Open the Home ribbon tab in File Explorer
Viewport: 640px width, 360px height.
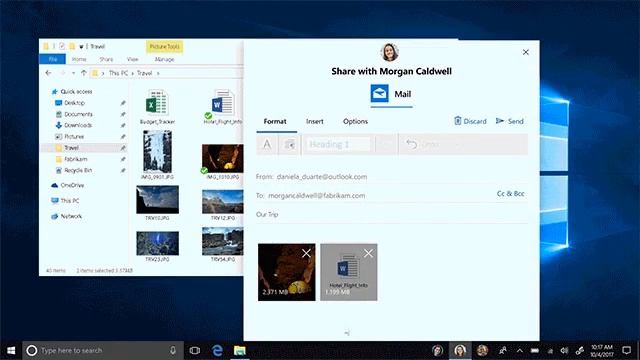click(79, 59)
